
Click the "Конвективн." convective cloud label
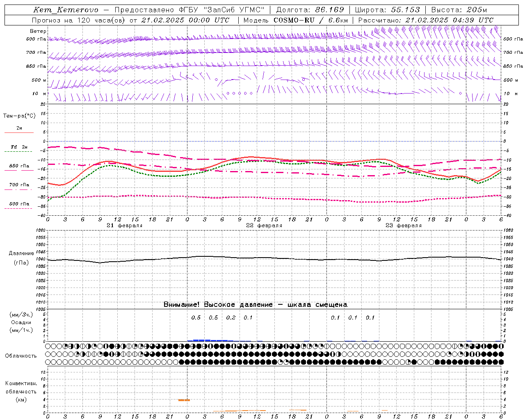(21, 383)
